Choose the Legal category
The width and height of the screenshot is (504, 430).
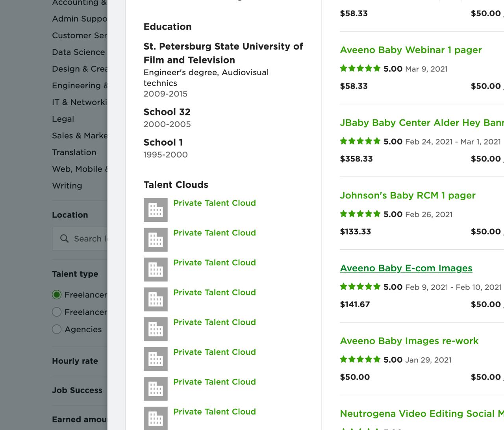coord(63,119)
